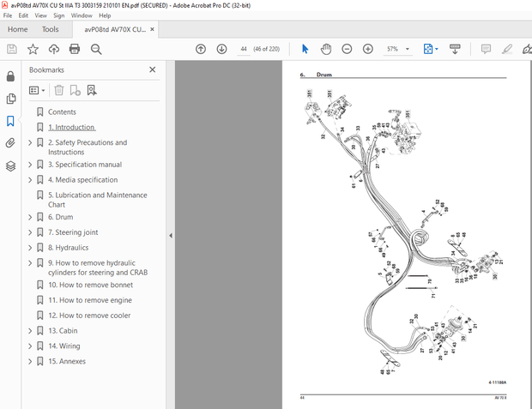Expand the Safety Precautions bookmark
Image resolution: width=532 pixels, height=409 pixels.
tap(30, 143)
